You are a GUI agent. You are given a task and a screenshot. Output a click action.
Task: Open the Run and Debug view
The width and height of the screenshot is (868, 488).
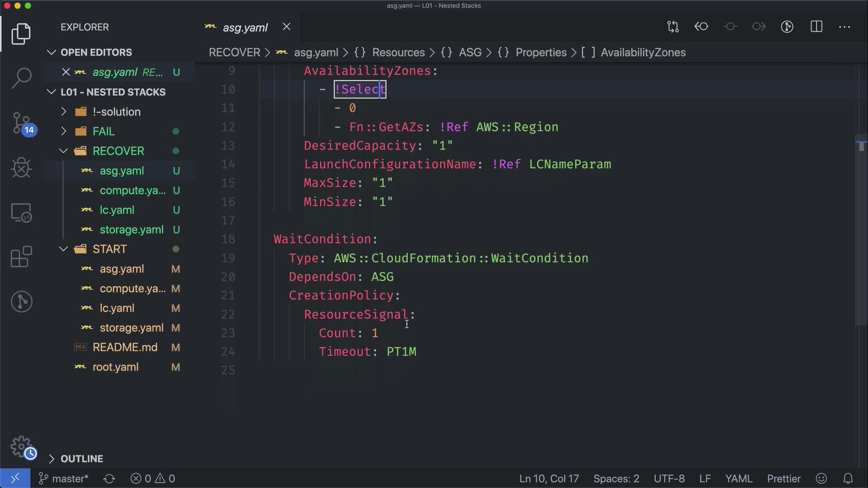pos(21,168)
